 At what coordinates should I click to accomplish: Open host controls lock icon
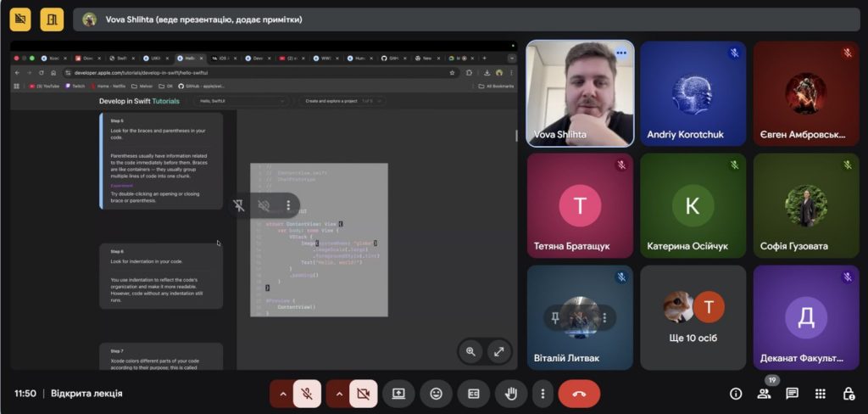tap(848, 394)
